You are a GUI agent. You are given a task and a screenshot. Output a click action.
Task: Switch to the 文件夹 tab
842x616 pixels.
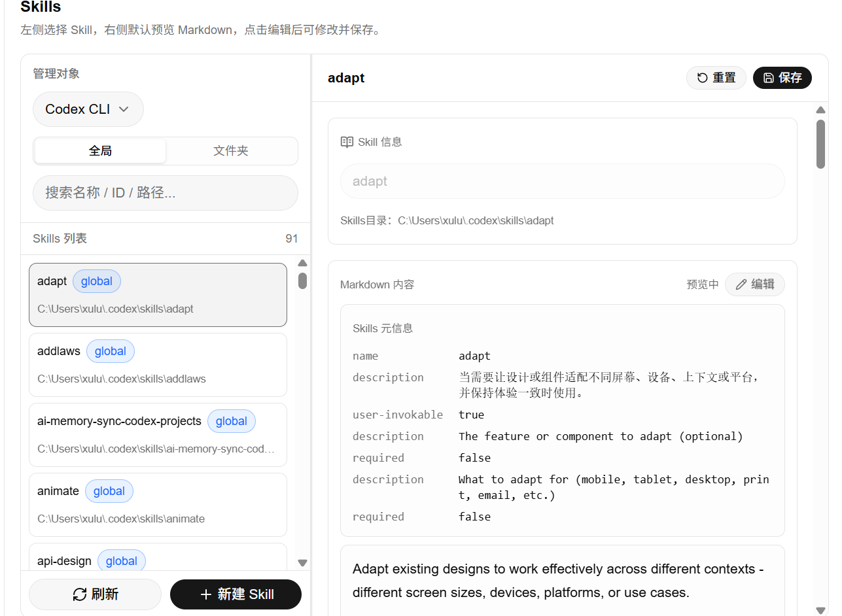tap(231, 151)
